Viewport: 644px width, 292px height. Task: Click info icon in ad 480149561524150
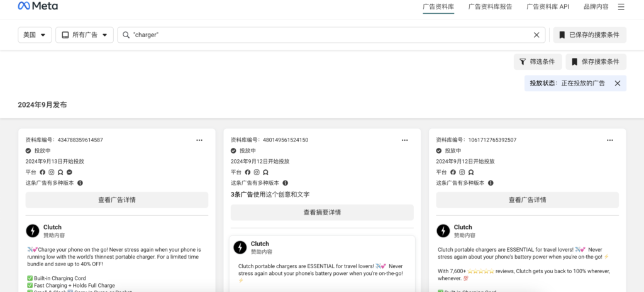286,183
